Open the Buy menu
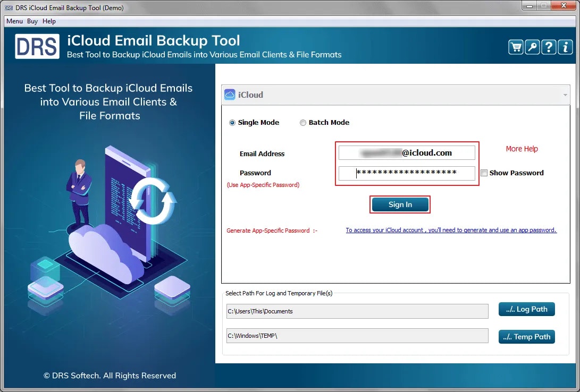Image resolution: width=580 pixels, height=392 pixels. coord(32,21)
